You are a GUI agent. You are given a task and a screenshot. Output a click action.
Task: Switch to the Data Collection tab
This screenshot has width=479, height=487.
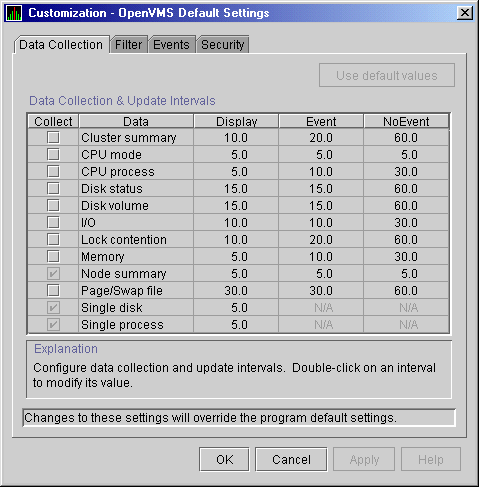(61, 45)
